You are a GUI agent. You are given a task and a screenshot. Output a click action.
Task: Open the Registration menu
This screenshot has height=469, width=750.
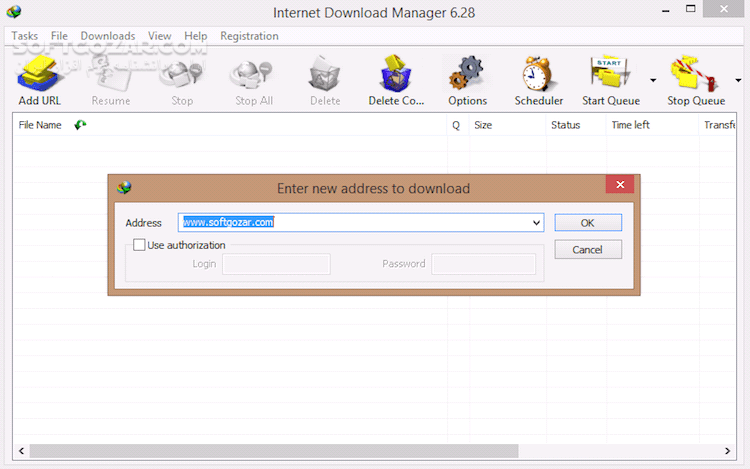tap(249, 36)
